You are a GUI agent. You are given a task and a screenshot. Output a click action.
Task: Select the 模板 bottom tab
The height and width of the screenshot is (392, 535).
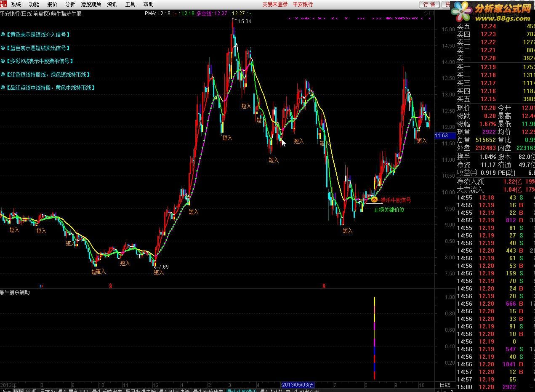[x=18, y=390]
